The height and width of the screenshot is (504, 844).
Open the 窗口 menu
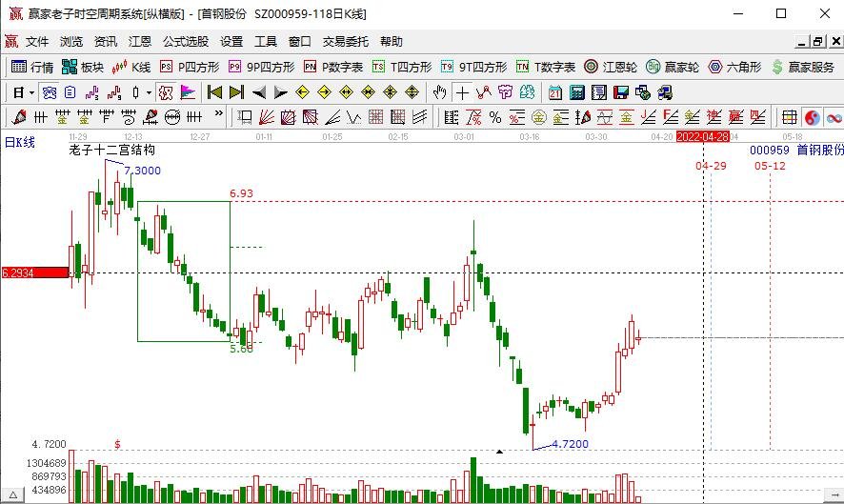300,42
